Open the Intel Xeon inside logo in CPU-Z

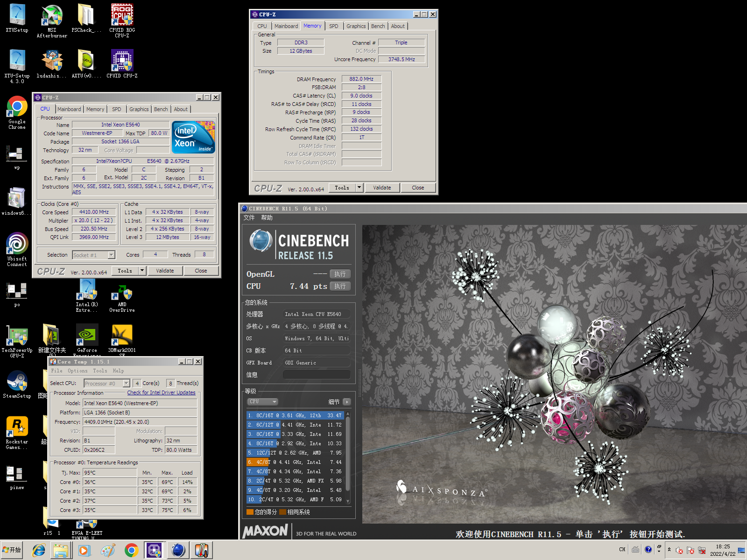pos(194,137)
